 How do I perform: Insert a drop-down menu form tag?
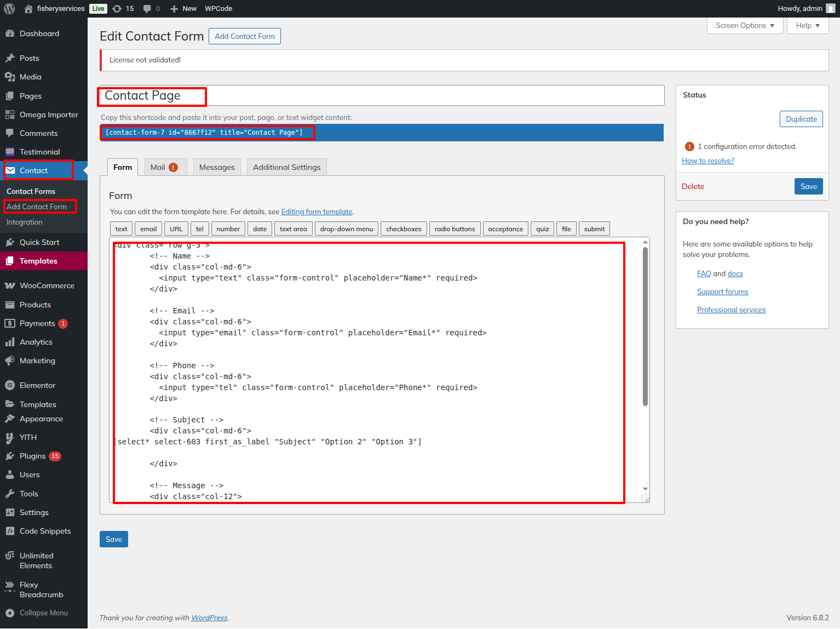coord(346,229)
